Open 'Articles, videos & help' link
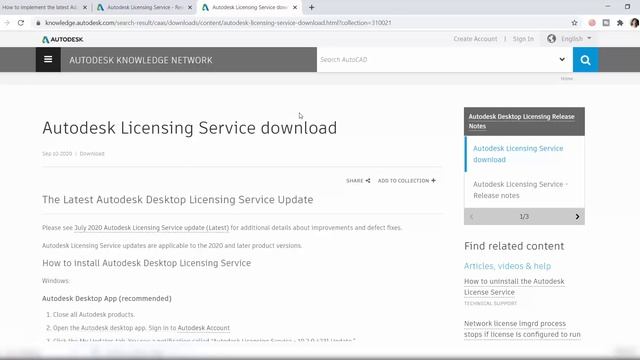The image size is (640, 360). 507,266
